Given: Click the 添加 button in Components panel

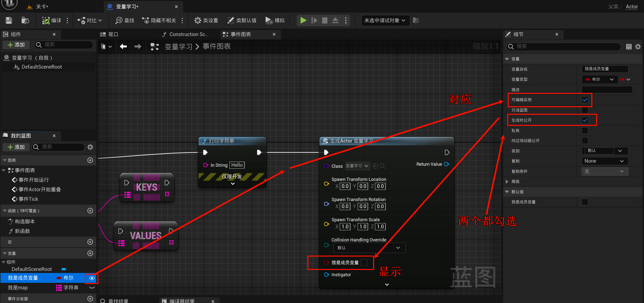Looking at the screenshot, I should point(16,45).
